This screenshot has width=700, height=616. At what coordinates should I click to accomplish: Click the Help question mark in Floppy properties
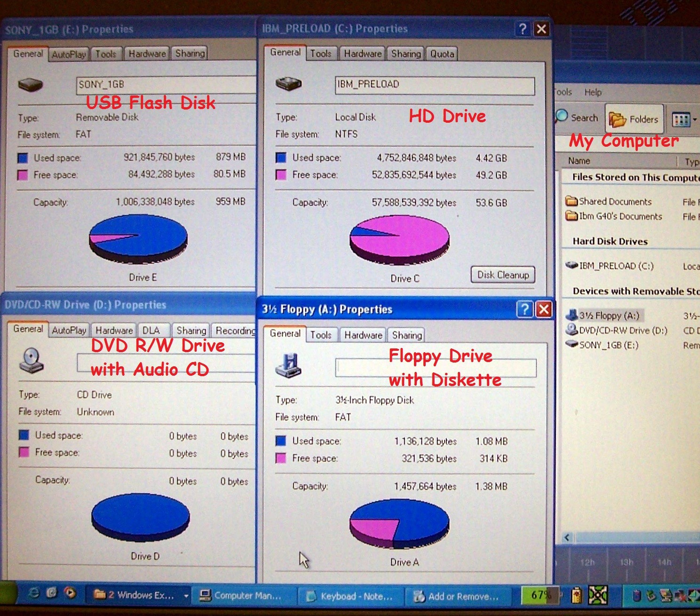pyautogui.click(x=525, y=309)
